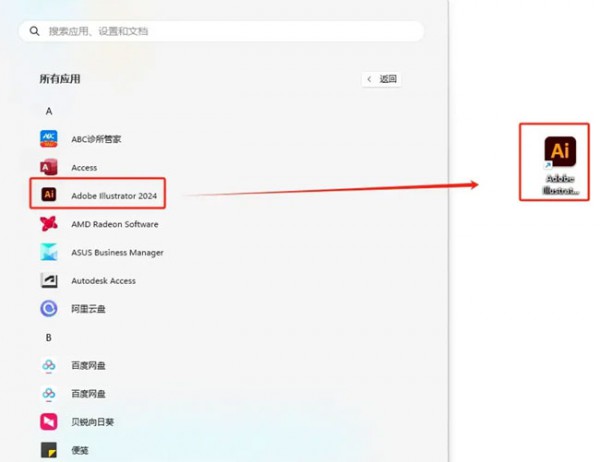
Task: Click the text '阿里云盘'
Action: pos(88,309)
